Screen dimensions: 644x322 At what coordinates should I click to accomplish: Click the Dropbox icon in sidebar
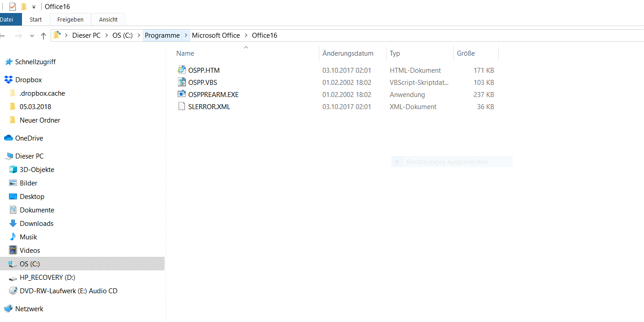click(x=9, y=80)
